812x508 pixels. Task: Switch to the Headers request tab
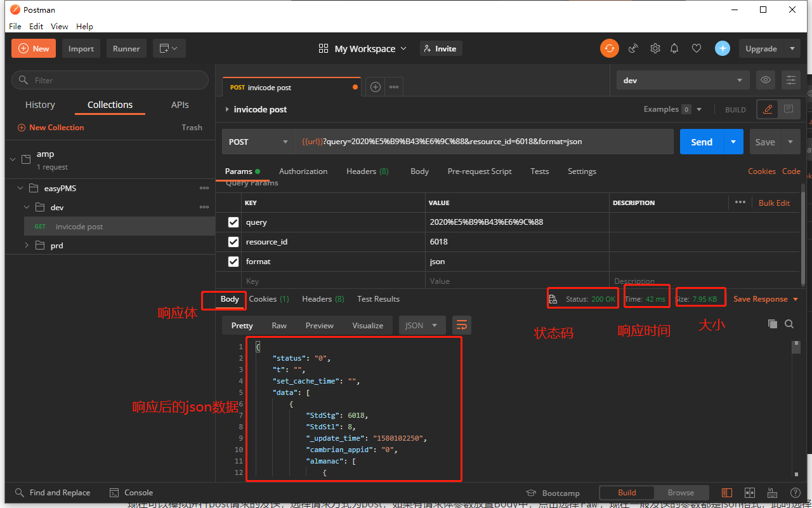tap(367, 171)
